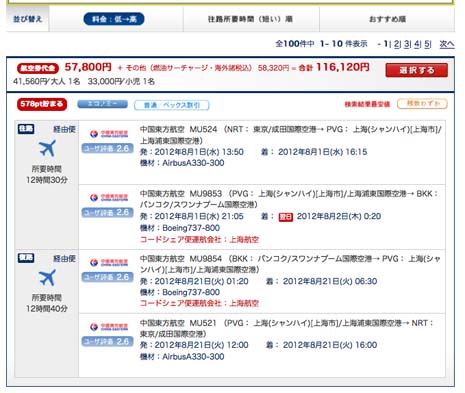Go to results page 4
Viewport: 465px width, 393px height.
[417, 44]
